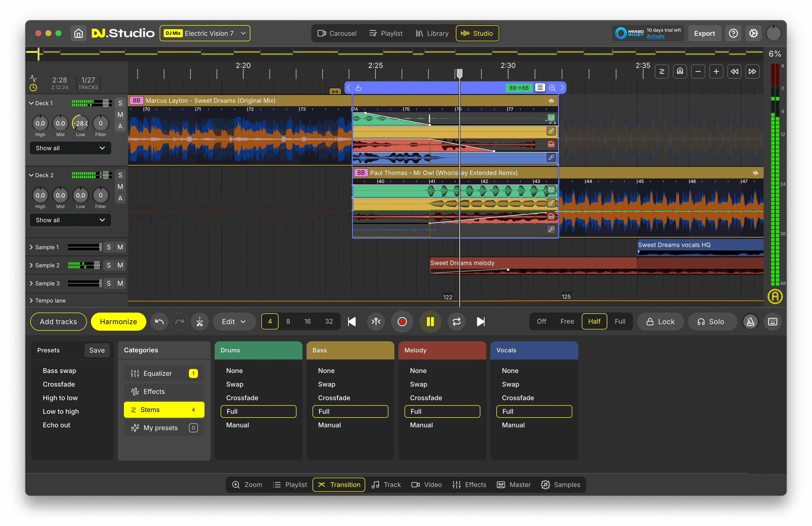Click the timeline list view icon
Viewport: 812px width, 526px height.
coord(662,71)
